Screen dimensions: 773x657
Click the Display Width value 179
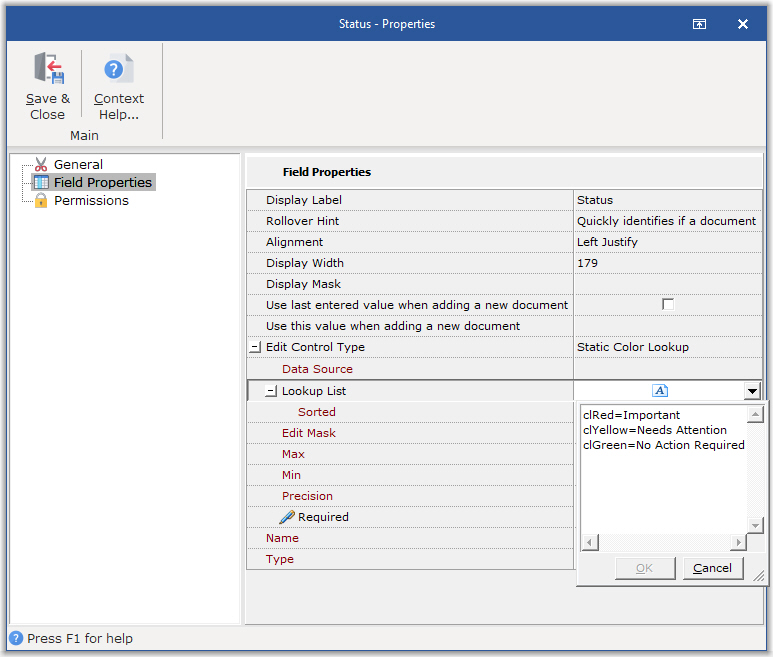(587, 263)
